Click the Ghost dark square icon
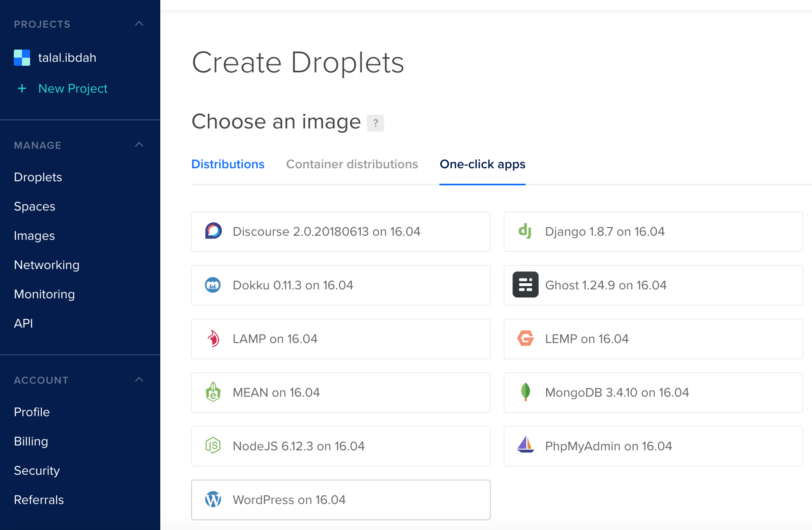The height and width of the screenshot is (530, 812). point(525,285)
